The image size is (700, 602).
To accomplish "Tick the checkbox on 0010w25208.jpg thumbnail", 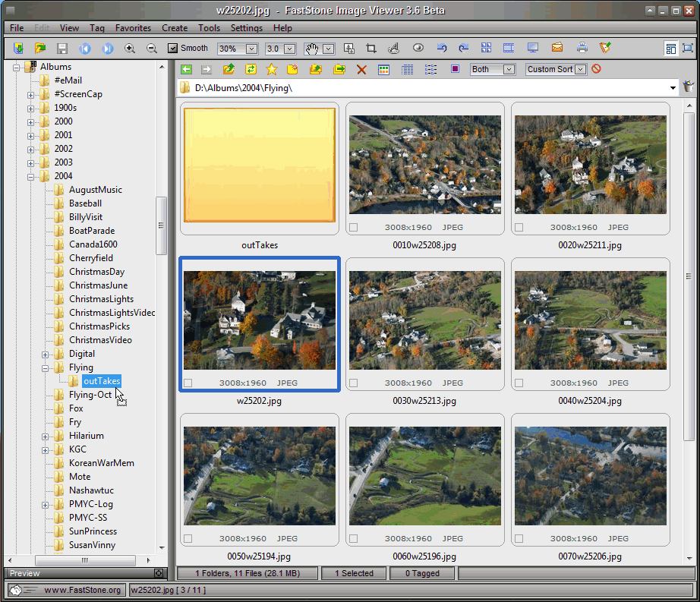I will (x=354, y=228).
